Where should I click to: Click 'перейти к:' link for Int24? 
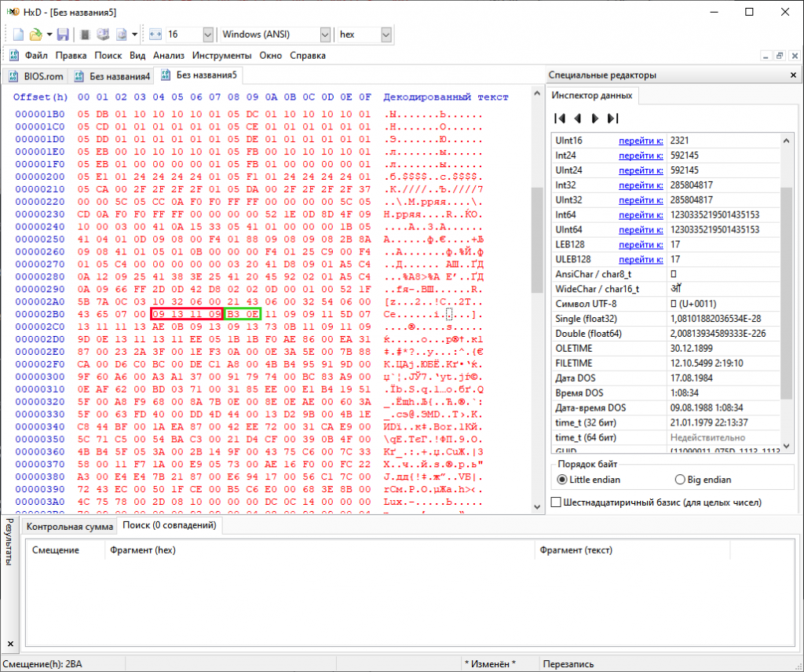(641, 155)
